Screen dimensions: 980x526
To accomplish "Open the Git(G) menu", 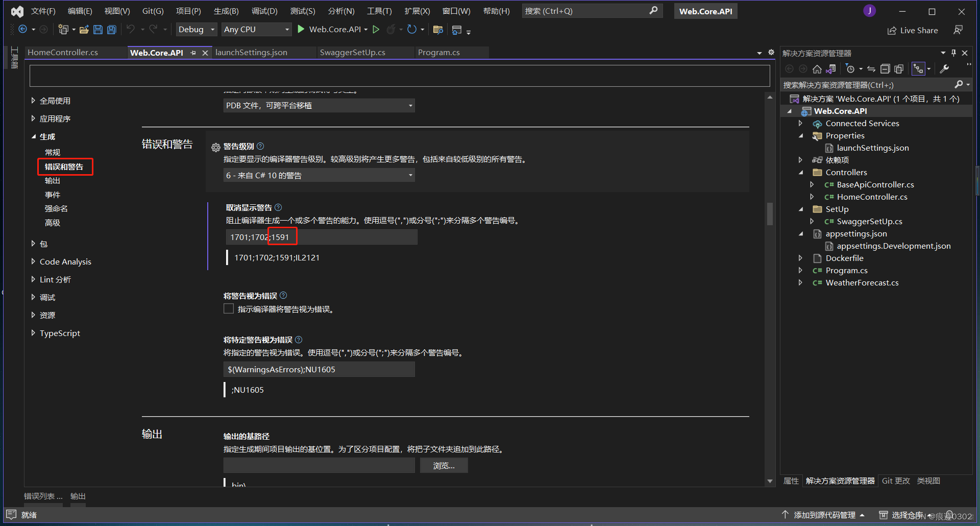I will (153, 11).
